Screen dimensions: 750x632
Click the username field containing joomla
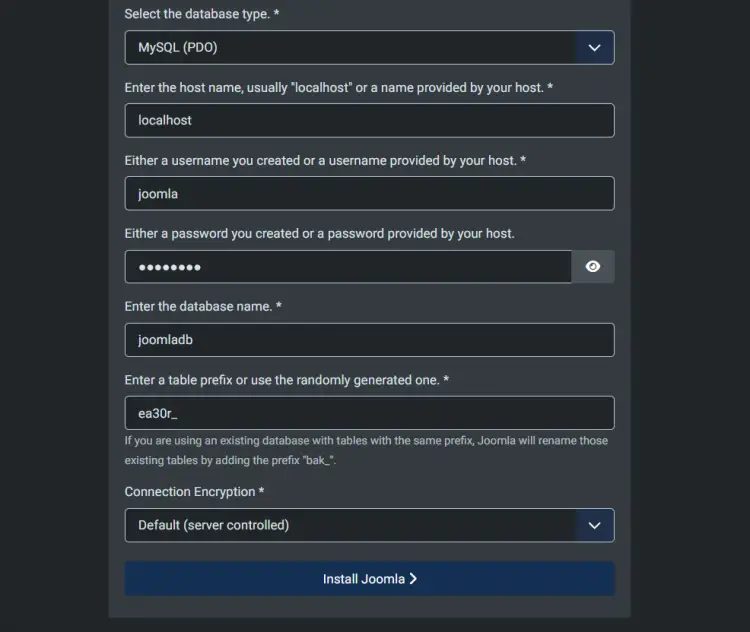click(x=369, y=194)
